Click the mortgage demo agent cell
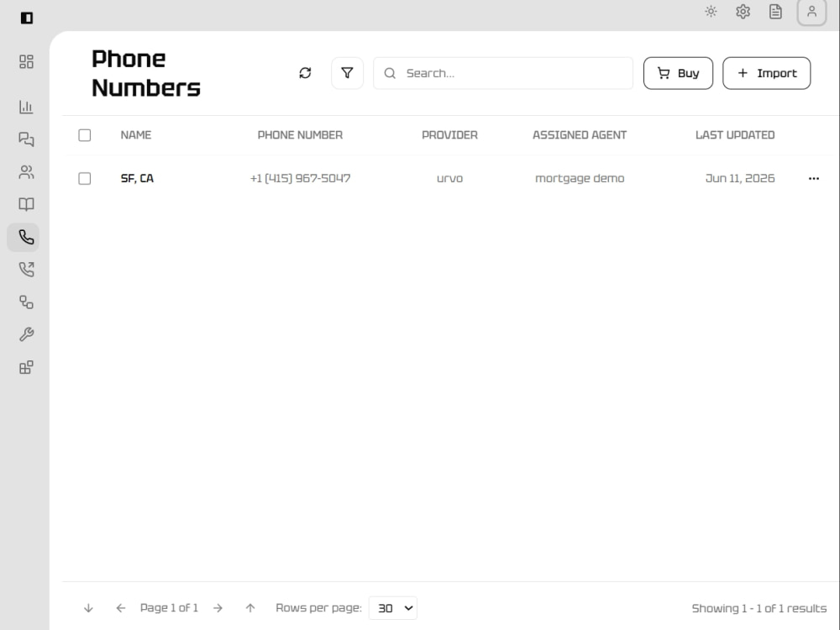The height and width of the screenshot is (630, 840). [x=580, y=178]
